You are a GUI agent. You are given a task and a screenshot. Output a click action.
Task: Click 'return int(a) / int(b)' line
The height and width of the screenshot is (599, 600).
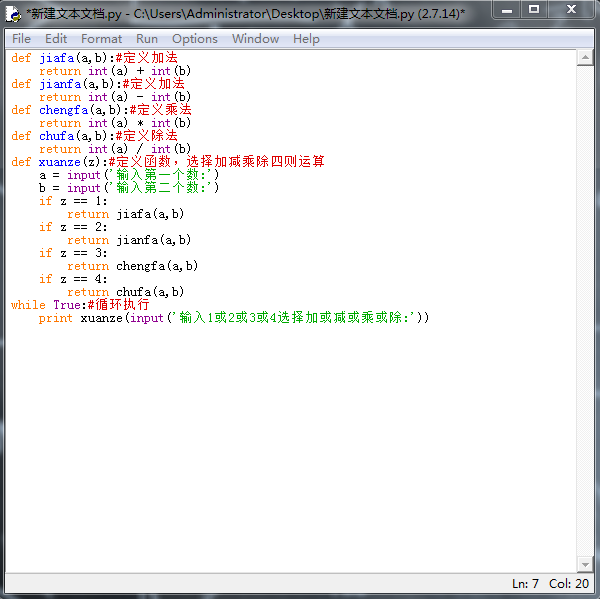(115, 149)
